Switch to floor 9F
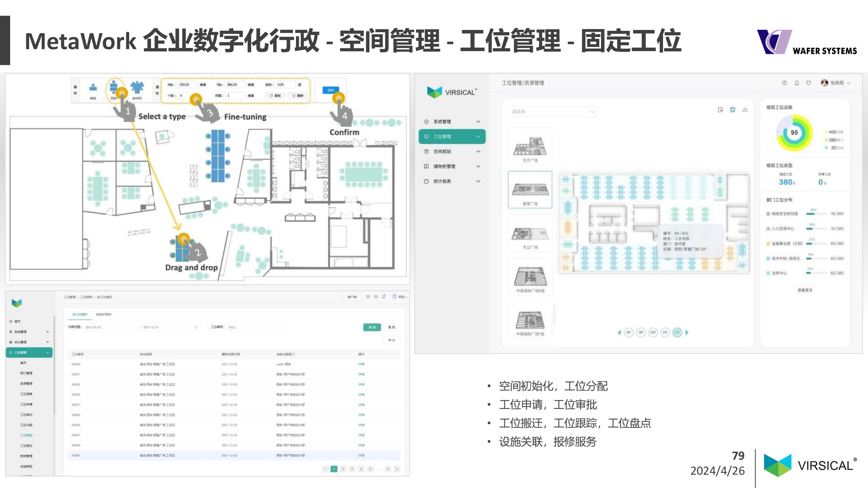This screenshot has height=488, width=868. [641, 332]
